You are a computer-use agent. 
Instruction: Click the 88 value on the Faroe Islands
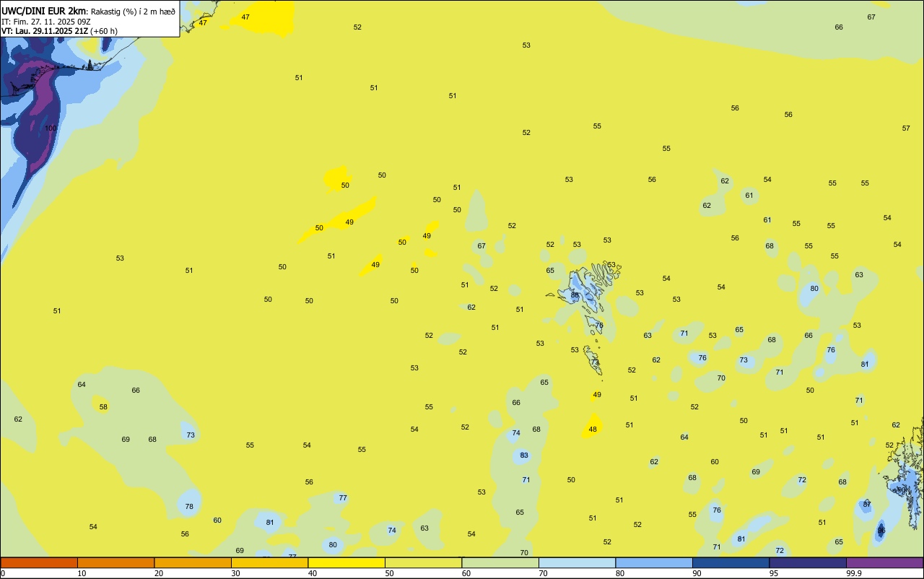[x=575, y=295]
